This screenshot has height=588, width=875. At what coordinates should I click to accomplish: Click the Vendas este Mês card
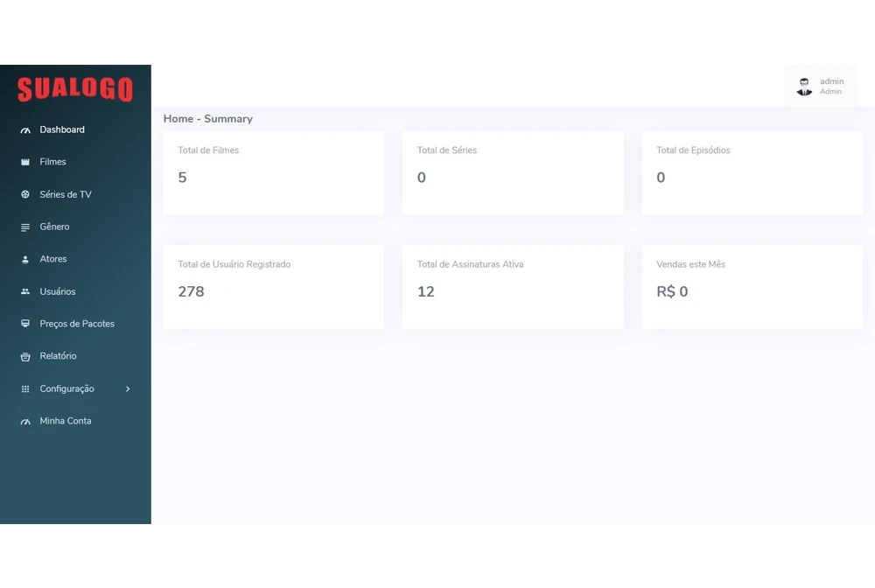[752, 286]
